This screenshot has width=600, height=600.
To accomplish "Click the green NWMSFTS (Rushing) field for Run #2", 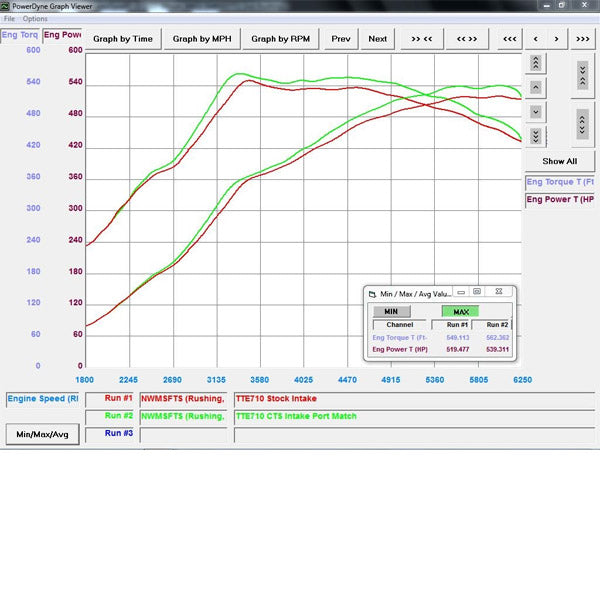I will click(183, 417).
